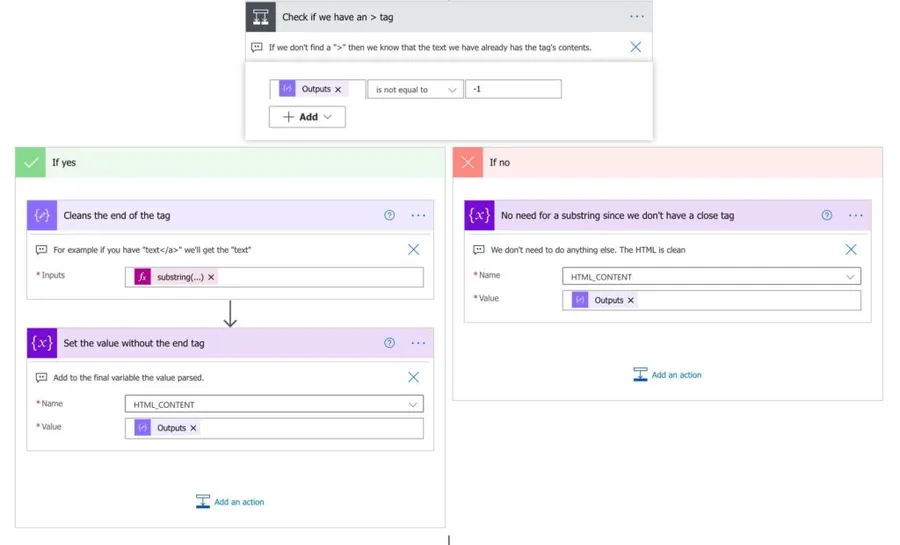Open help for Cleans the end of the tag

click(x=390, y=215)
